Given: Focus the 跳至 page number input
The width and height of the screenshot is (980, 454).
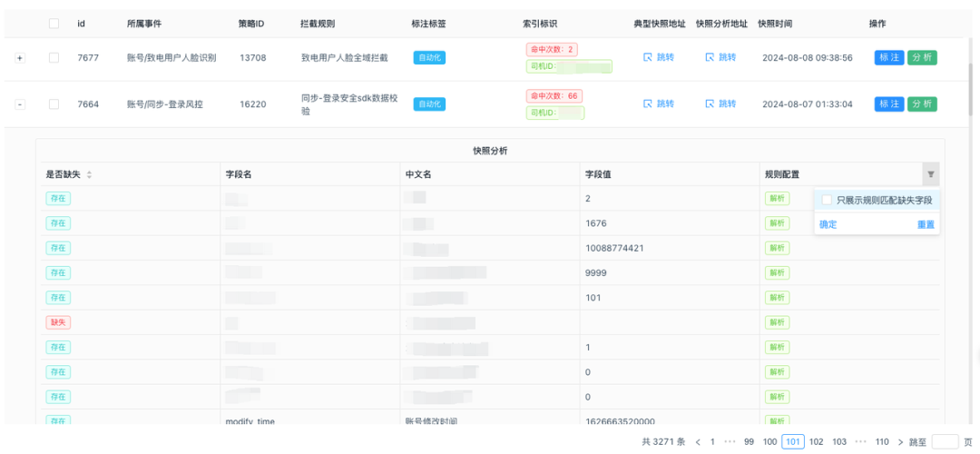Looking at the screenshot, I should coord(945,442).
